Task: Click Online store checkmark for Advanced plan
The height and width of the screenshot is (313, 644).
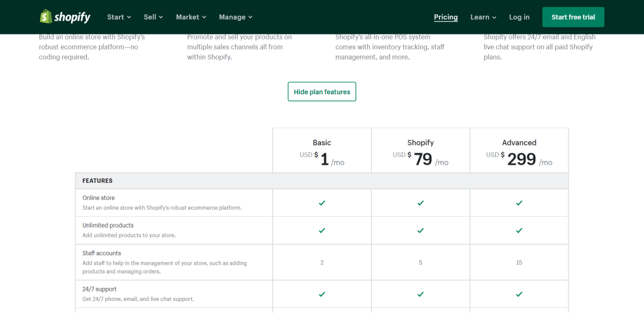Action: click(x=519, y=202)
